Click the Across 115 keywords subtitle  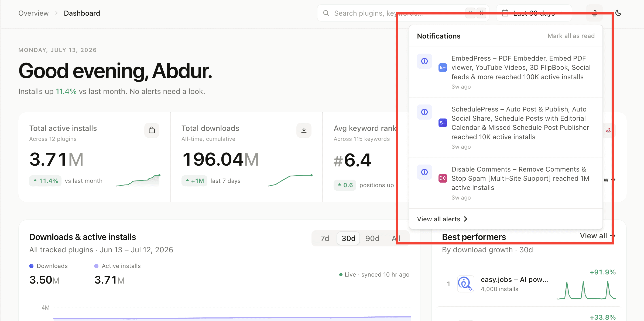(362, 139)
